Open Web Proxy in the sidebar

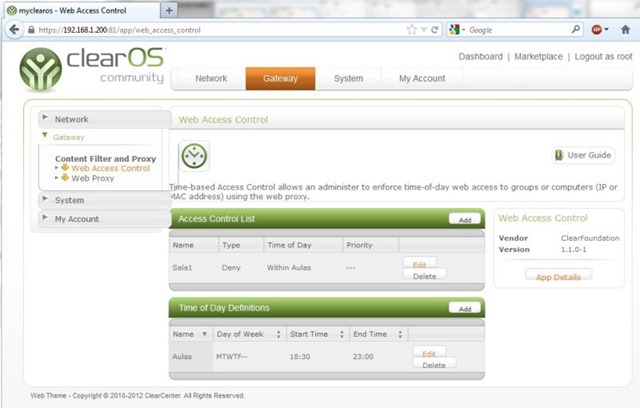pos(93,178)
